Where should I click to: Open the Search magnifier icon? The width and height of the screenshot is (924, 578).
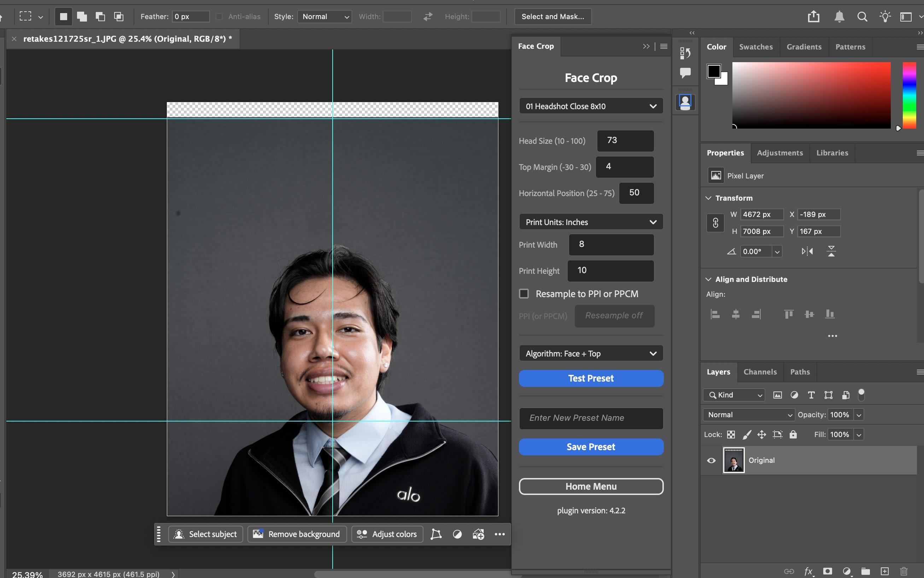tap(862, 17)
